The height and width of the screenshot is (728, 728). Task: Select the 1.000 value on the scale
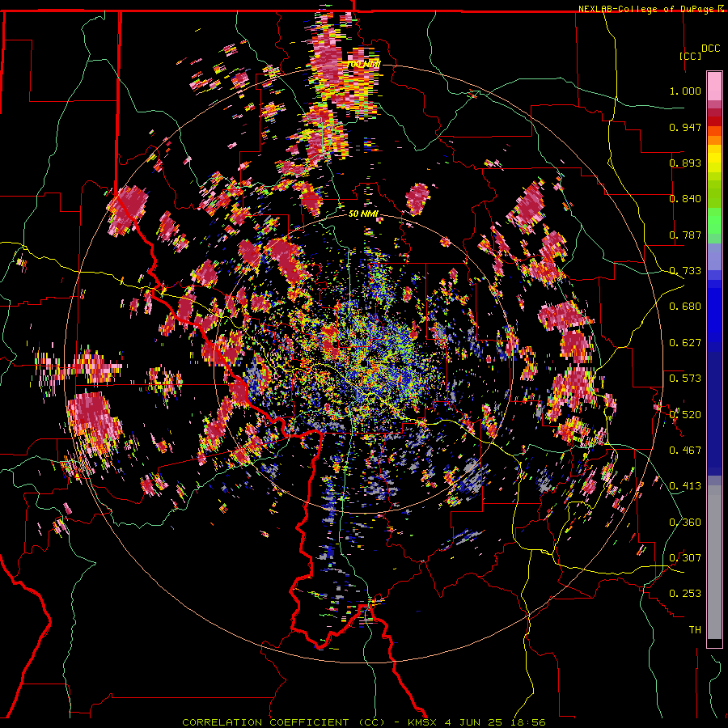coord(685,91)
